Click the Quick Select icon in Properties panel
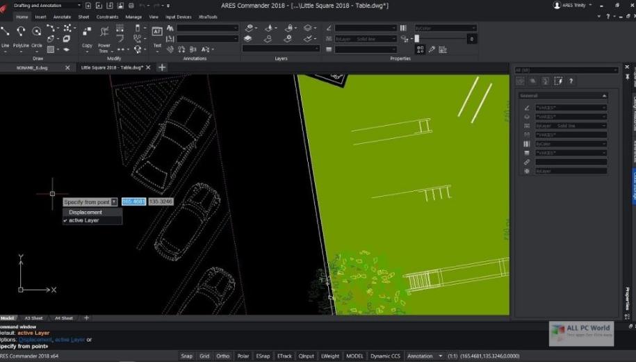This screenshot has height=364, width=636. (443, 49)
